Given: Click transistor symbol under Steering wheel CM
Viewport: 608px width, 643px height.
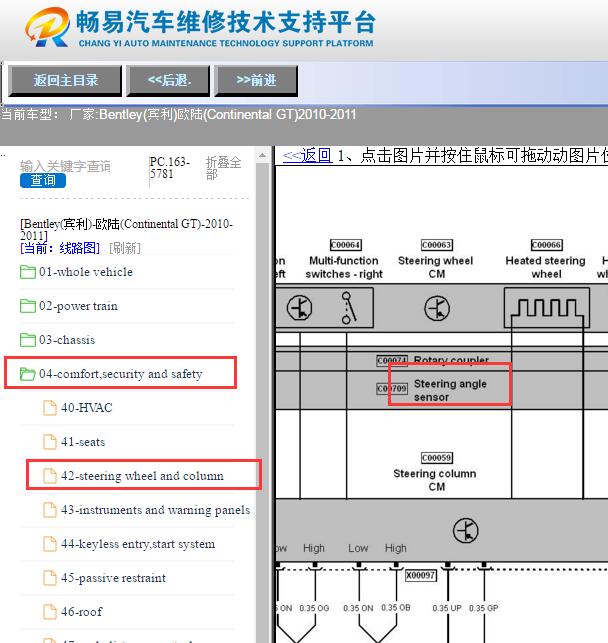Looking at the screenshot, I should [437, 308].
